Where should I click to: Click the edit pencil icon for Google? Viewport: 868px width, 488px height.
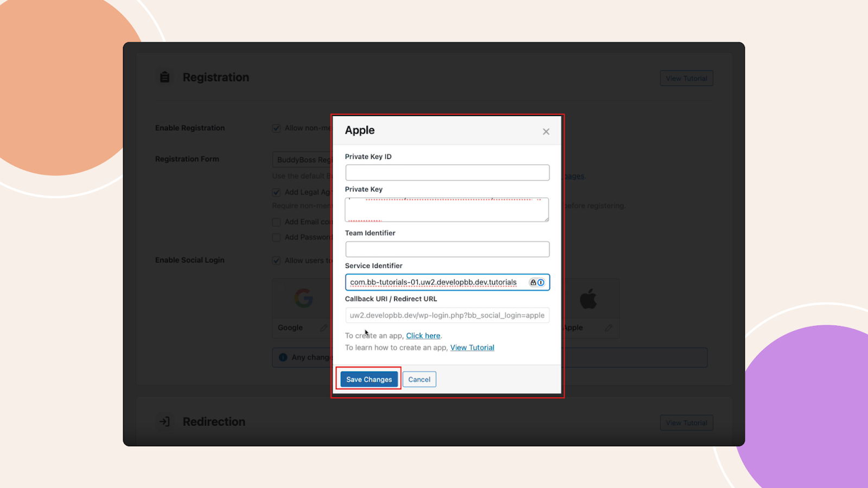click(x=324, y=328)
